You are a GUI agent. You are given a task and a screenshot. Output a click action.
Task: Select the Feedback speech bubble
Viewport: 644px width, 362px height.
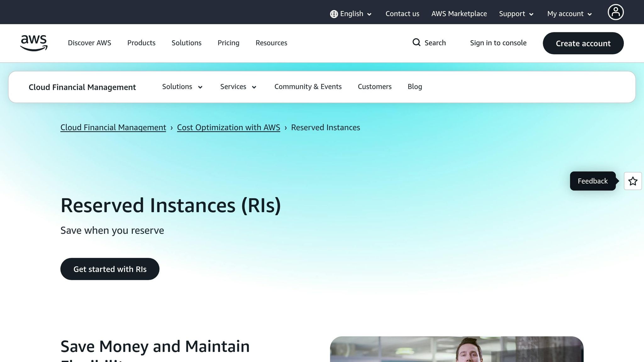point(592,181)
